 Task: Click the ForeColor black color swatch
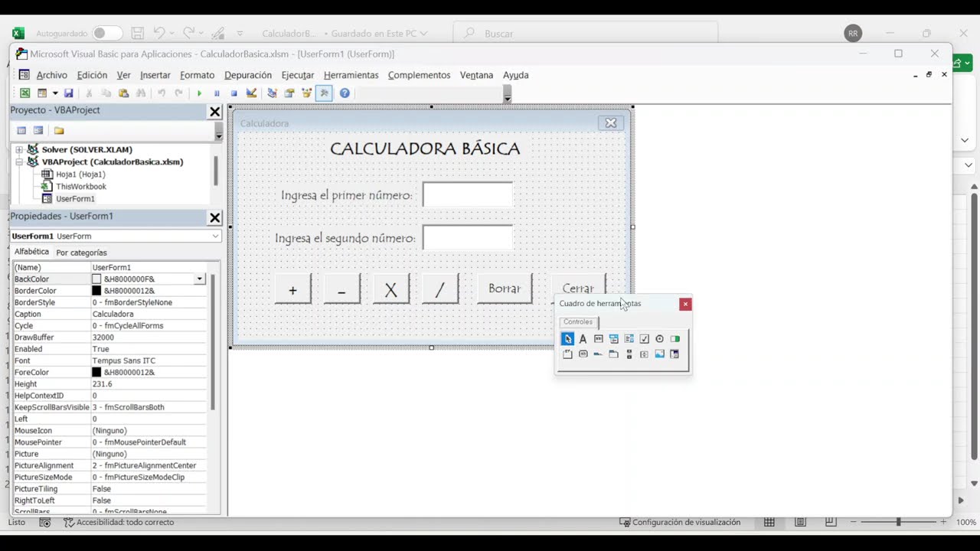[x=96, y=373]
